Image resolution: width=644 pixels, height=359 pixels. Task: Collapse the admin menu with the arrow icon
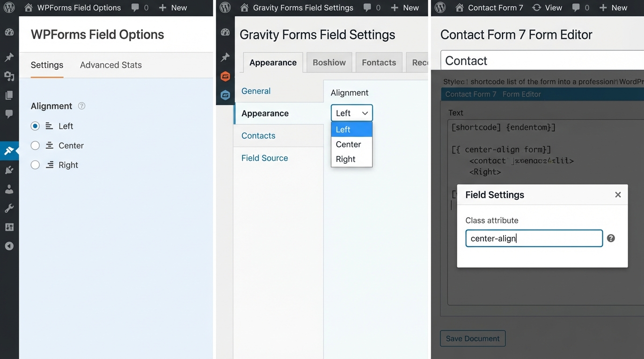click(9, 246)
